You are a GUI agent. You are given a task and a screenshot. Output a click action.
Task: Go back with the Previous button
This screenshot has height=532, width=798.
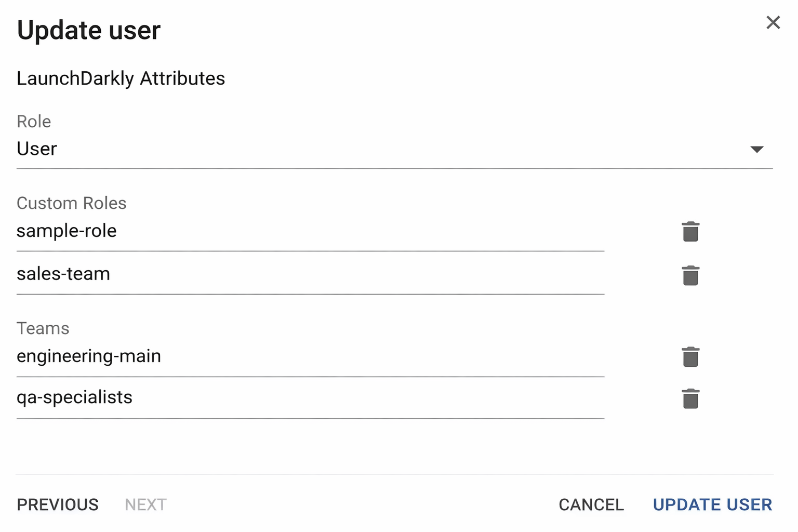[x=58, y=504]
